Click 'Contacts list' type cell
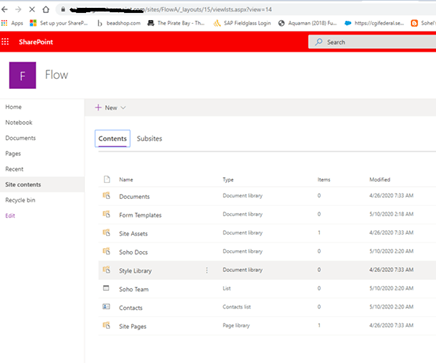The width and height of the screenshot is (436, 363). (237, 307)
